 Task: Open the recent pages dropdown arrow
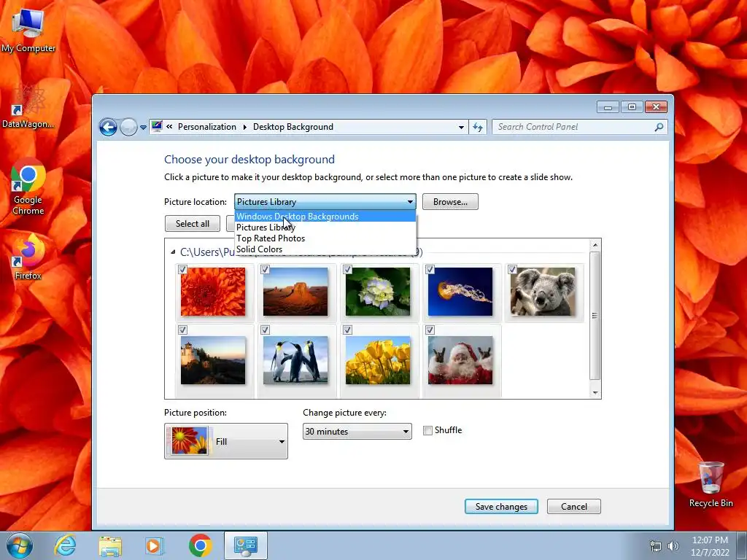[143, 128]
